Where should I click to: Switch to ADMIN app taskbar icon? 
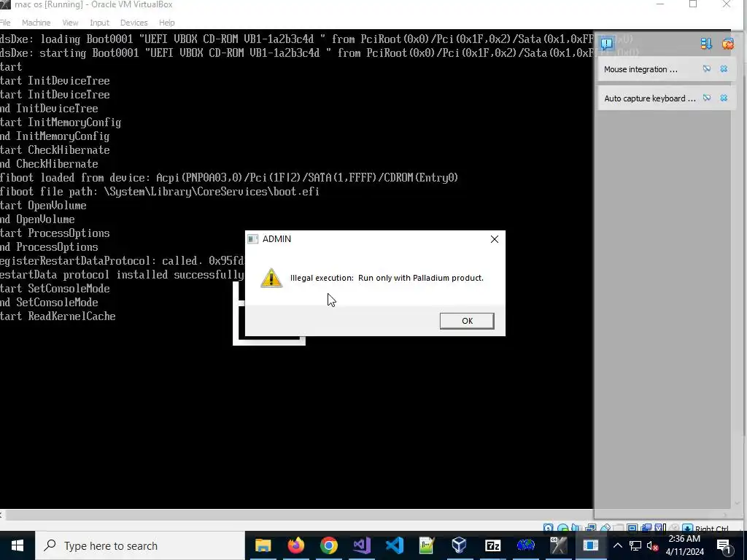coord(591,545)
